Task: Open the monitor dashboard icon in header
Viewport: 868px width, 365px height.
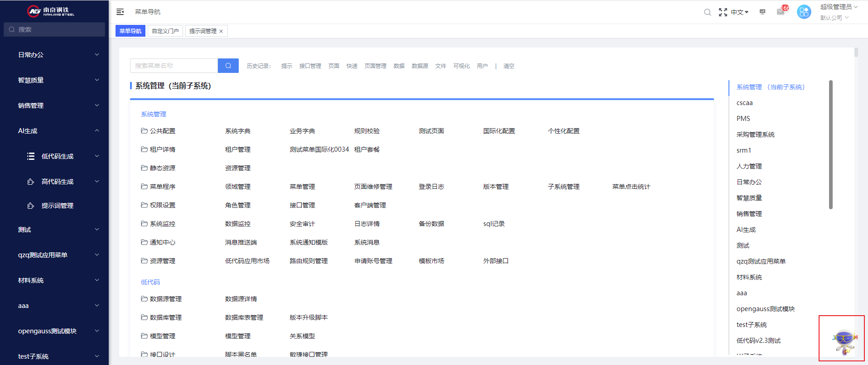Action: 762,12
